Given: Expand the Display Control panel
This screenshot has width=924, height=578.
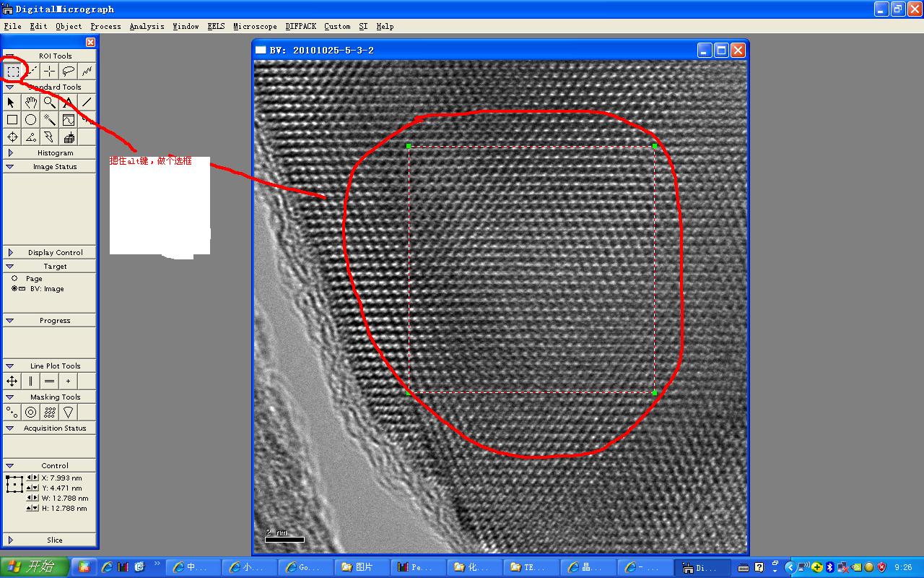Looking at the screenshot, I should 10,253.
